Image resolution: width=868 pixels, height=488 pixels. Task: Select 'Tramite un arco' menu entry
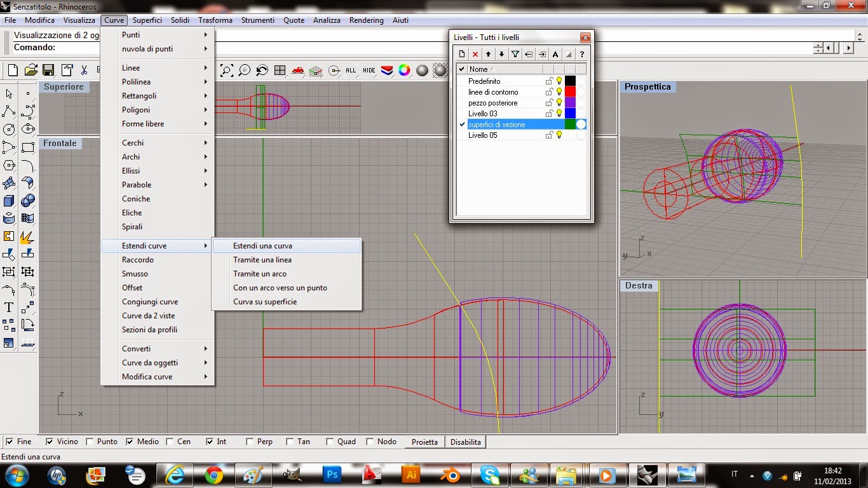point(260,274)
